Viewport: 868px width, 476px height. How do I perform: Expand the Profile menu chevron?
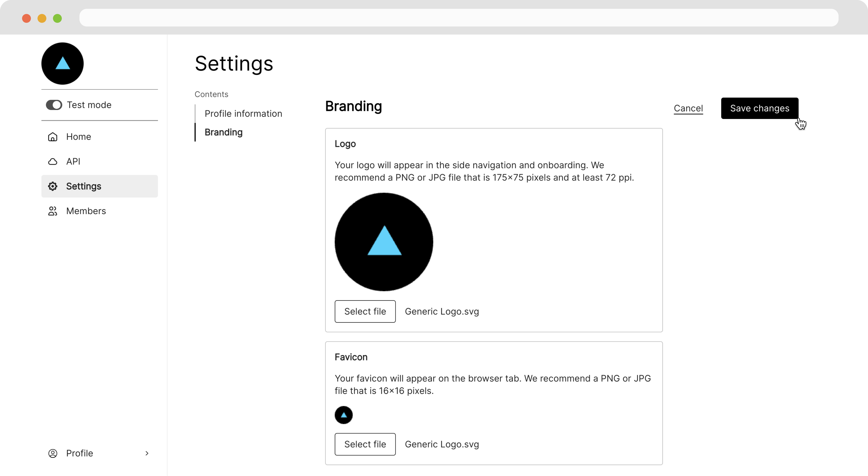coord(147,453)
